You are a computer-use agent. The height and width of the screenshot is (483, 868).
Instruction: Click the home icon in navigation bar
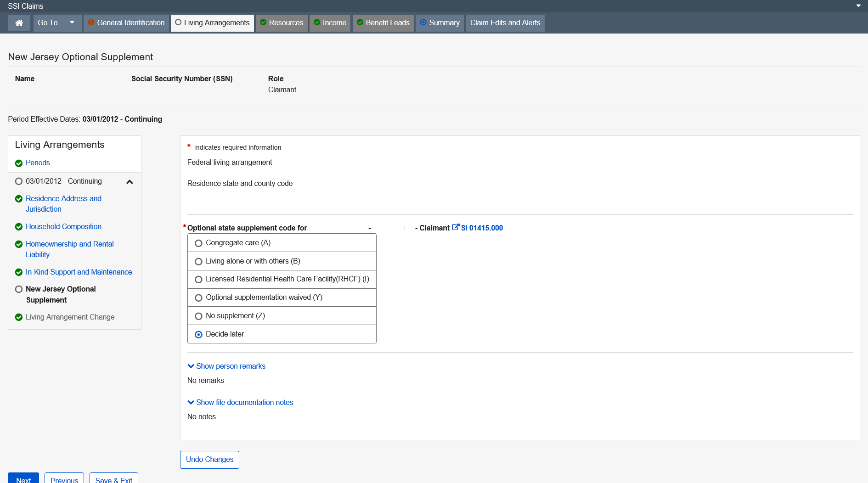[19, 23]
